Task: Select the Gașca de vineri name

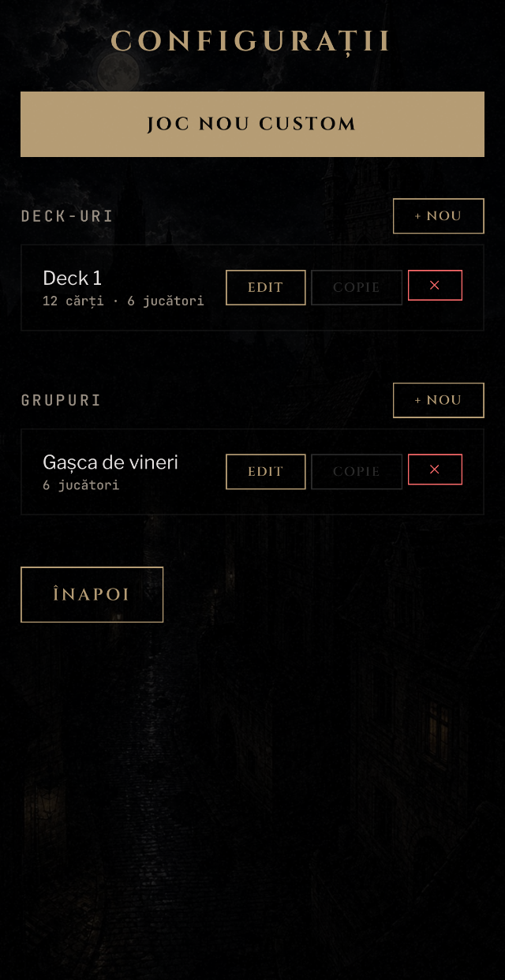Action: (110, 462)
